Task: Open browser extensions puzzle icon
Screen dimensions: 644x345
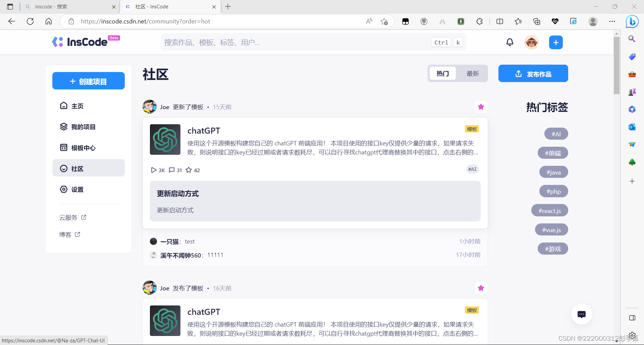Action: 479,21
